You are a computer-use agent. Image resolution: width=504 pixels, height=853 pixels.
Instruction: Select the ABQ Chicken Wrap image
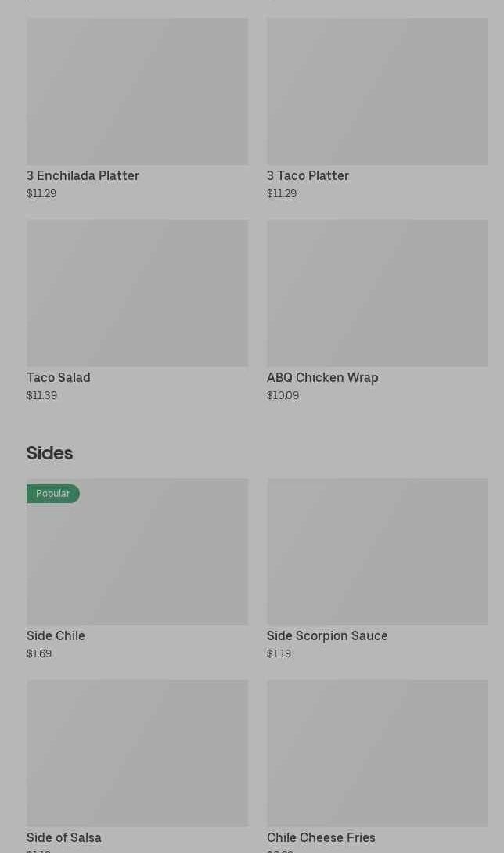[377, 293]
